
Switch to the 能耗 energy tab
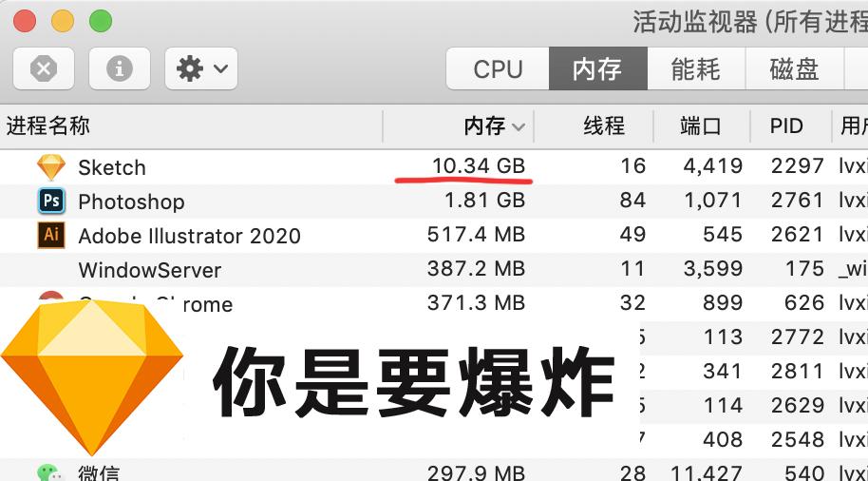(695, 69)
